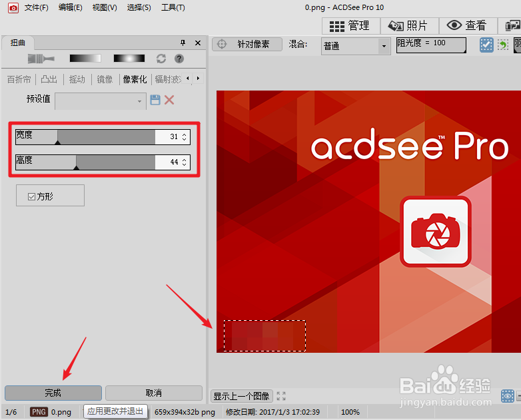The width and height of the screenshot is (521, 420).
Task: Toggle the selection checkmark icon
Action: tap(486, 45)
